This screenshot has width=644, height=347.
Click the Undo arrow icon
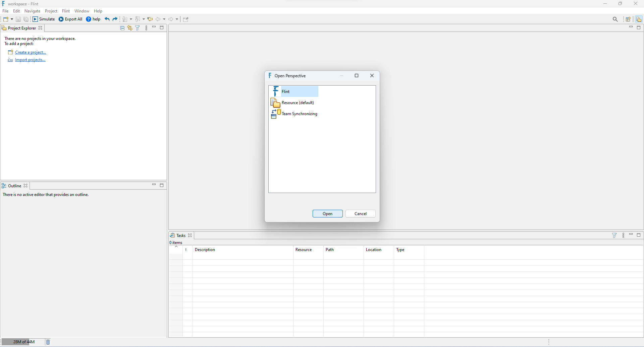[107, 19]
